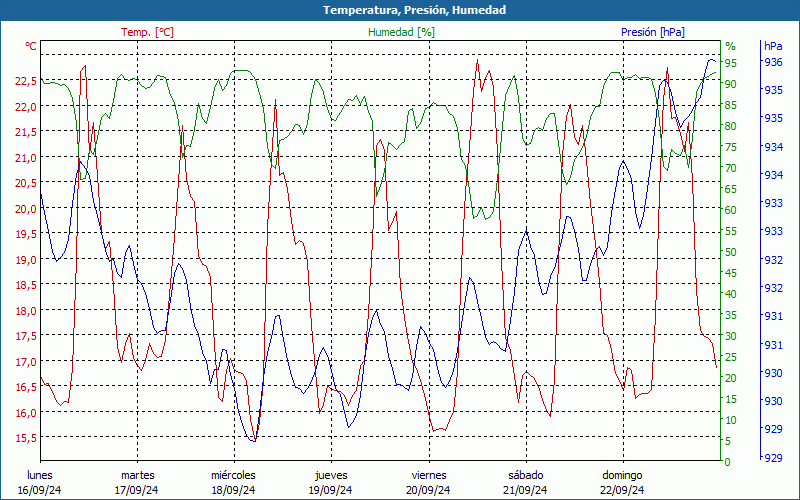Click the red "°C" axis unit label
800x500 pixels.
coord(31,46)
